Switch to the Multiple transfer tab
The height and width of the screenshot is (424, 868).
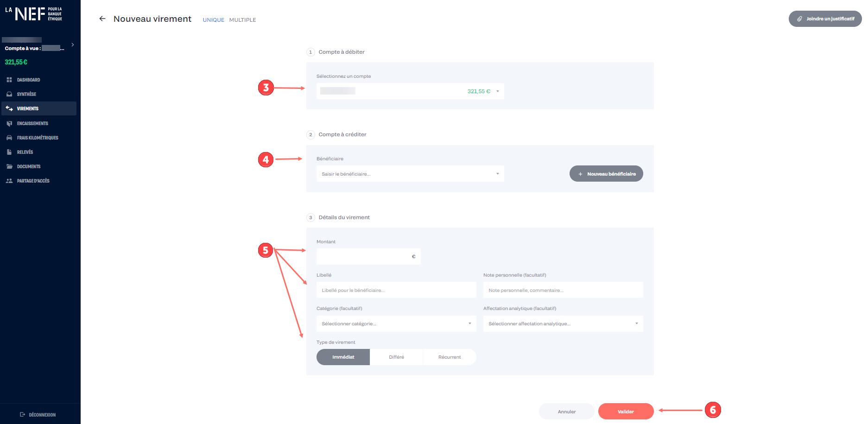click(x=242, y=20)
